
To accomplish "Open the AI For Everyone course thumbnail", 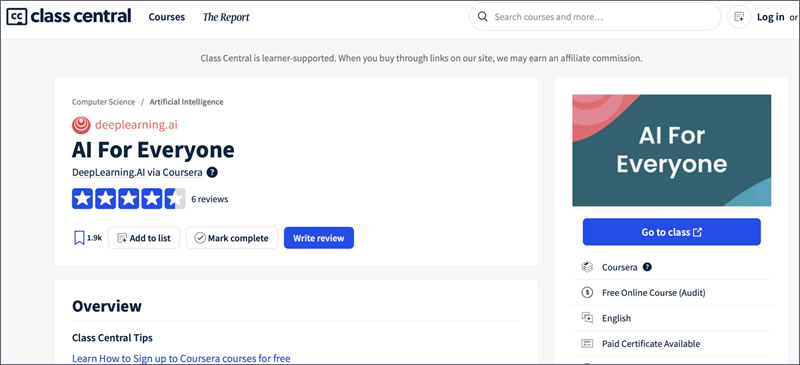I will [x=671, y=150].
